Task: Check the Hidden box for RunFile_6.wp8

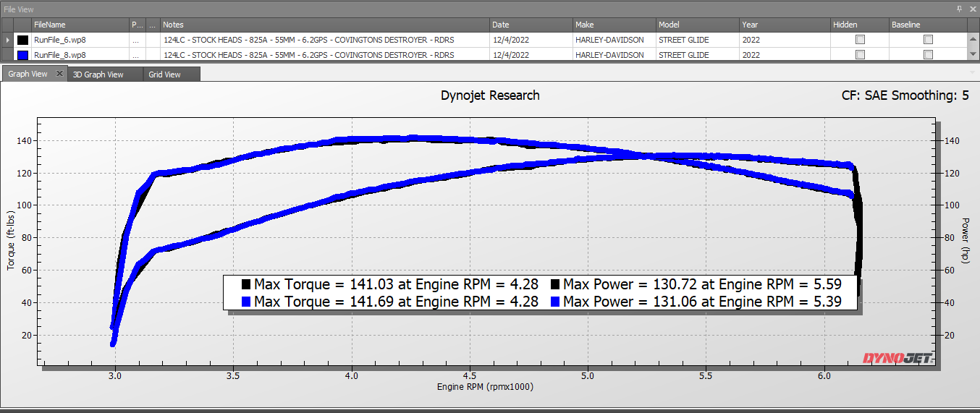Action: click(860, 40)
